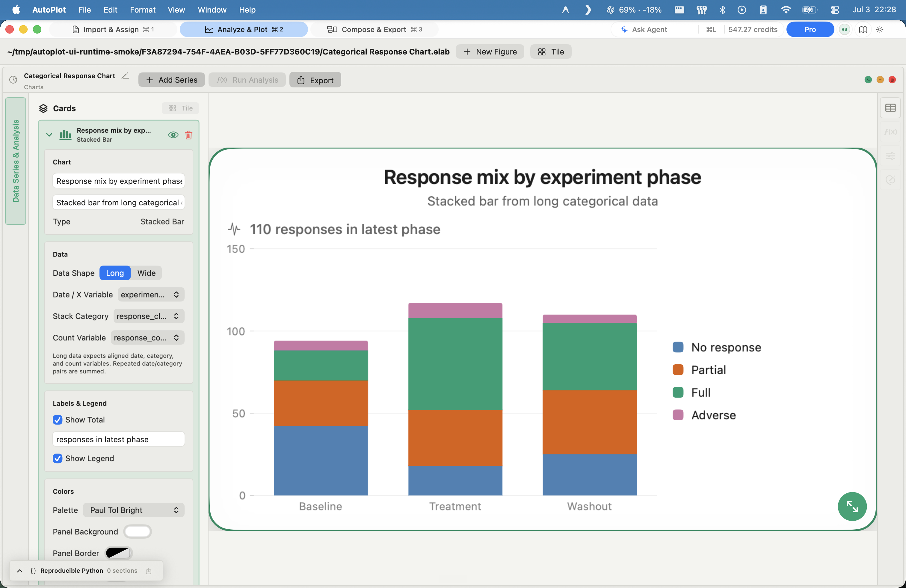
Task: Click Treatment stacked bar in chart
Action: point(455,399)
